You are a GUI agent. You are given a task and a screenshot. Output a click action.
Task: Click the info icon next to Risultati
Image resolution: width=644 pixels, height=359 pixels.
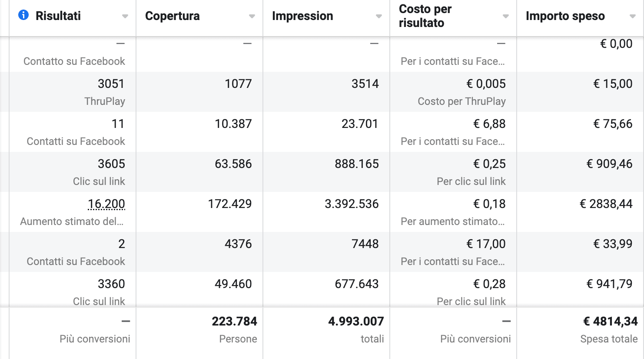pyautogui.click(x=23, y=15)
